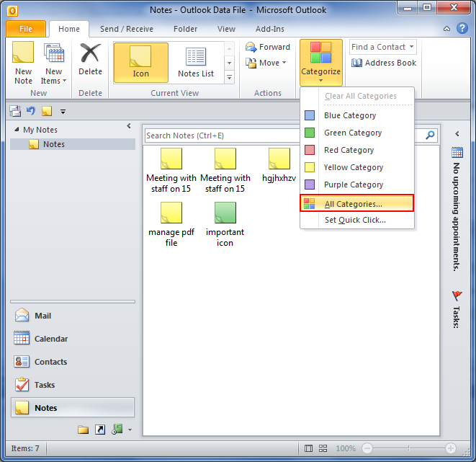The image size is (476, 462).
Task: Select the hgjhxhzv note
Action: (x=279, y=165)
